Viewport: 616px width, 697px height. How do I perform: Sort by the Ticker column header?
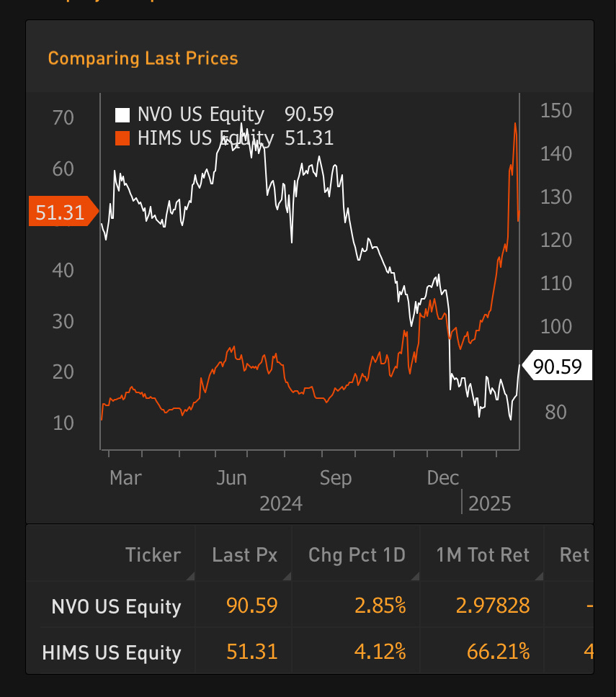tap(153, 554)
